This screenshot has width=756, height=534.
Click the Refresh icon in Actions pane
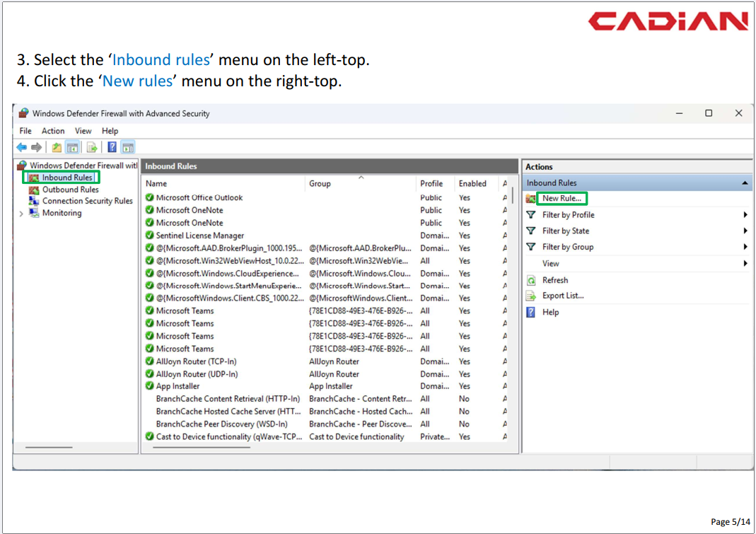tap(531, 281)
